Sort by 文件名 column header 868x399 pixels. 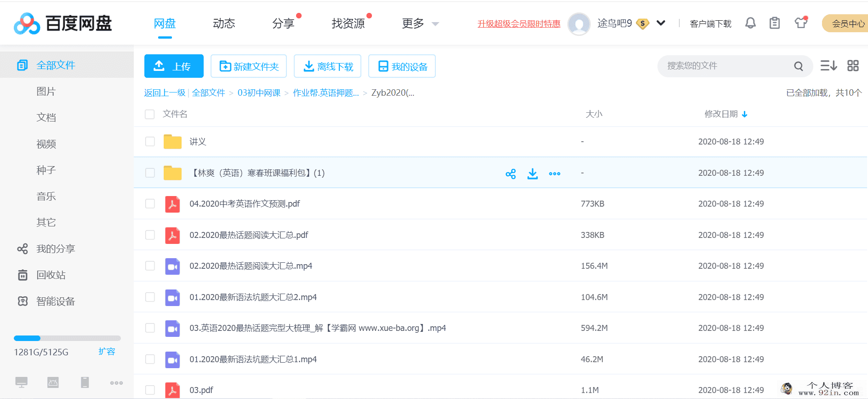pyautogui.click(x=175, y=114)
